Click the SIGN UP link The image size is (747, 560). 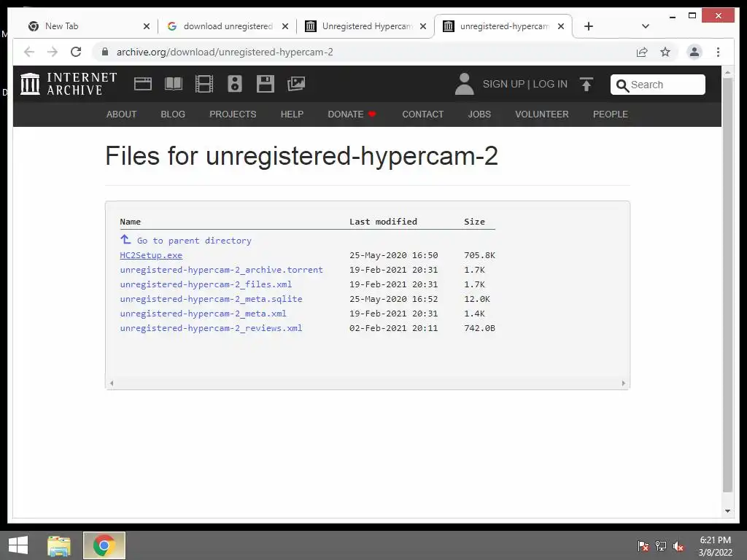[x=503, y=84]
